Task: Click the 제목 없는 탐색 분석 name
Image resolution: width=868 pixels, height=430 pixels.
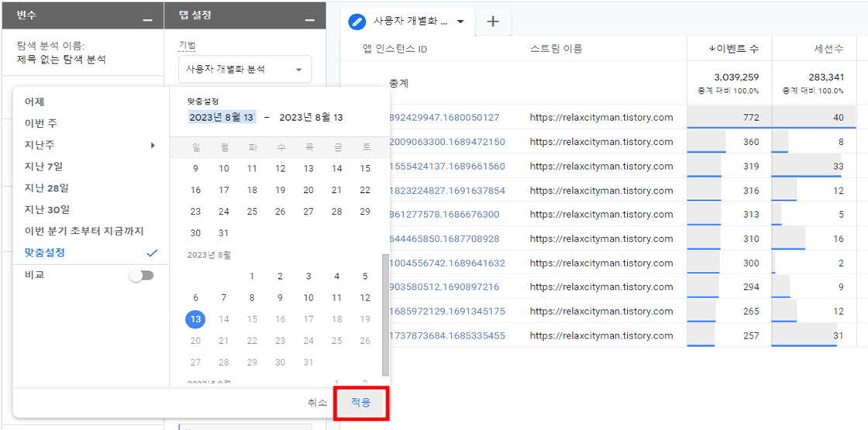Action: coord(61,59)
